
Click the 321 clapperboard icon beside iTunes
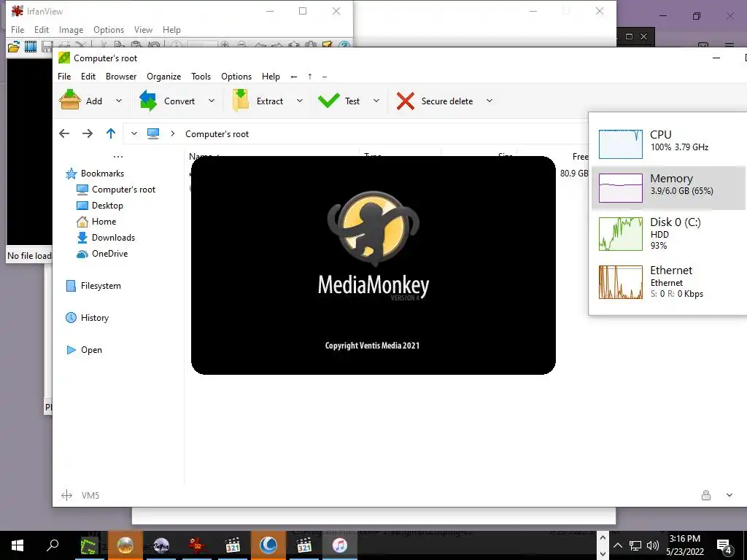click(304, 545)
